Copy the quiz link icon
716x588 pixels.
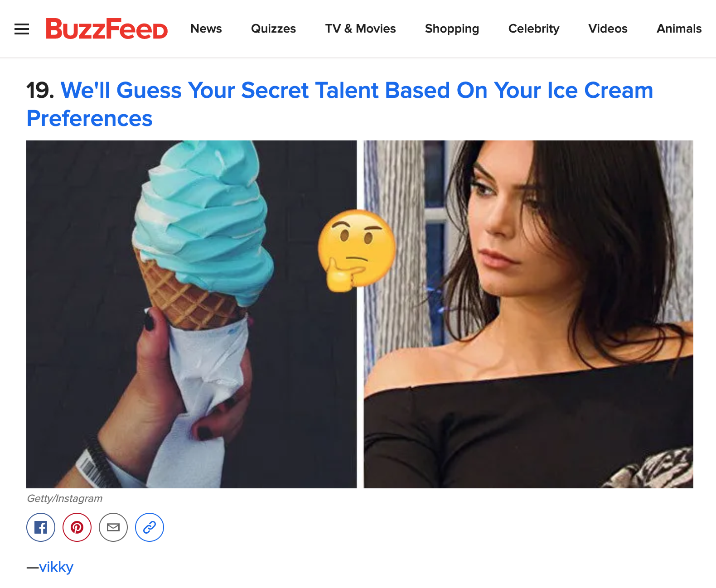pyautogui.click(x=150, y=527)
